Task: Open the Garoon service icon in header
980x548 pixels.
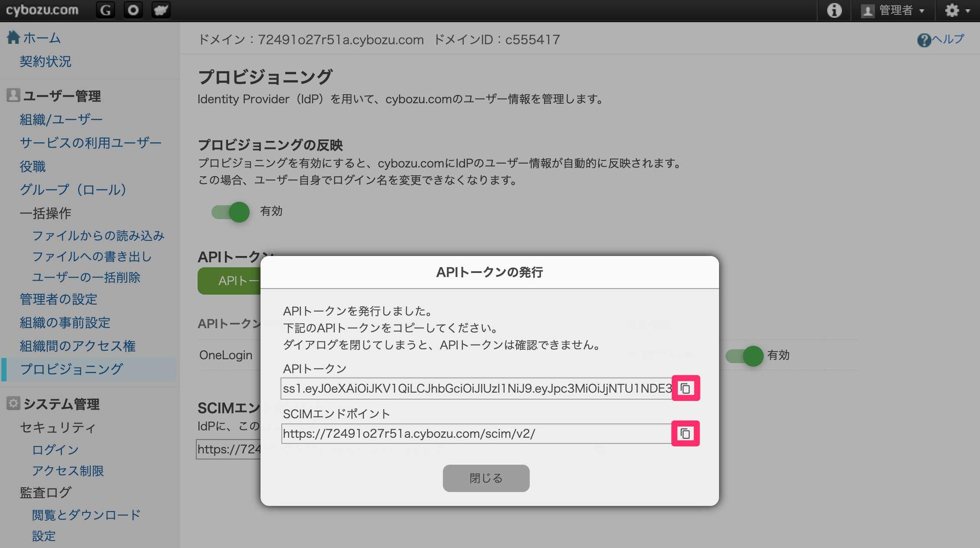Action: point(105,10)
